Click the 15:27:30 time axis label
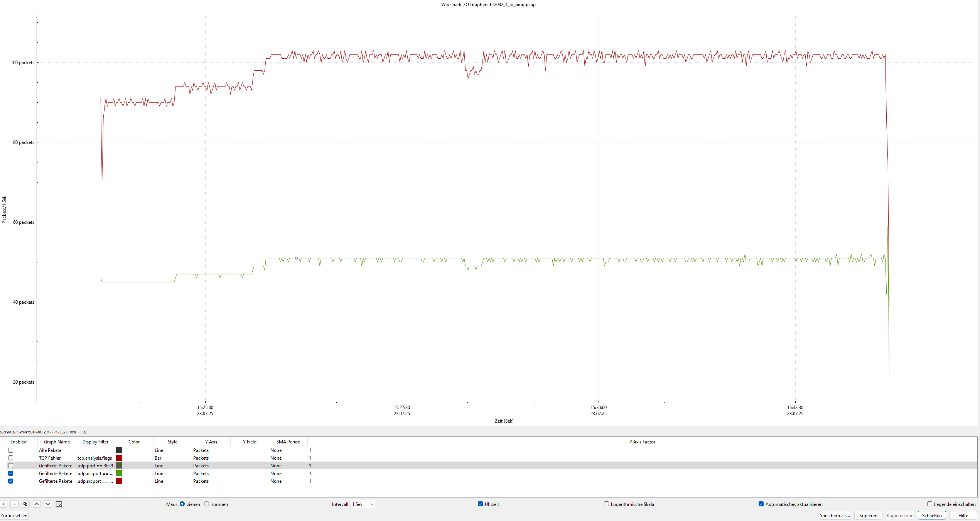980x521 pixels. coord(402,408)
